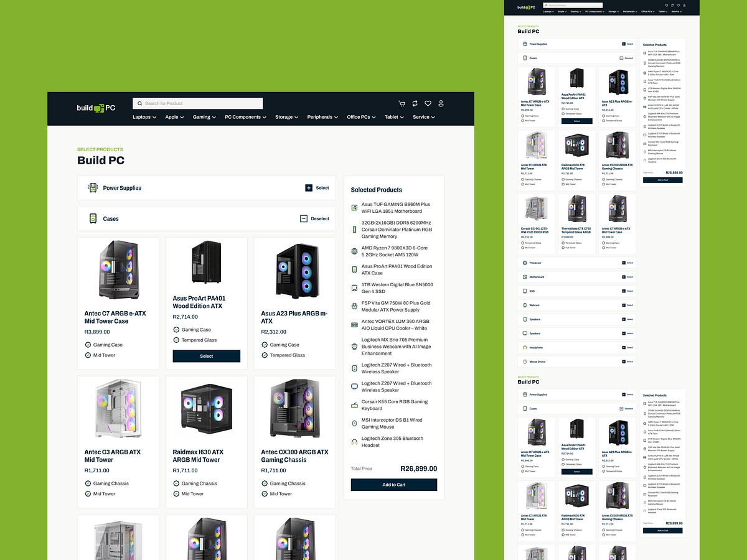This screenshot has width=747, height=560.
Task: Open the Gaming dropdown menu
Action: (x=204, y=116)
